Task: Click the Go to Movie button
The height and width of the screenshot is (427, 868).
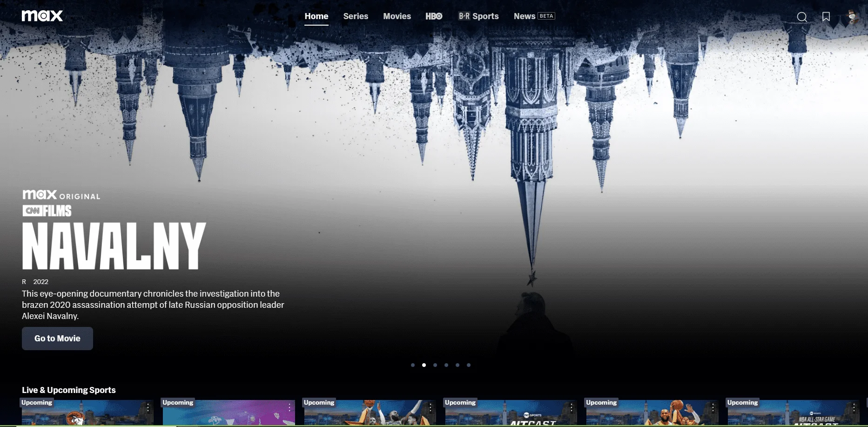Action: [57, 339]
